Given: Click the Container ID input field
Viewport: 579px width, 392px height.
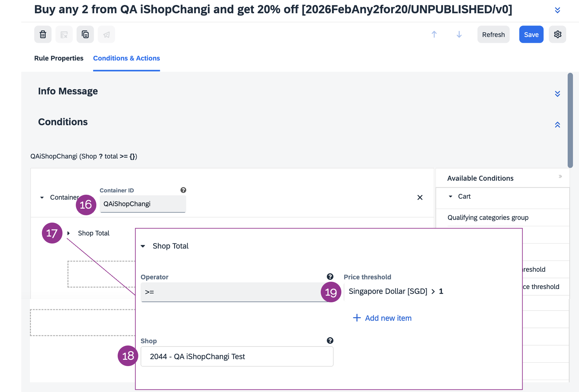Looking at the screenshot, I should (143, 204).
